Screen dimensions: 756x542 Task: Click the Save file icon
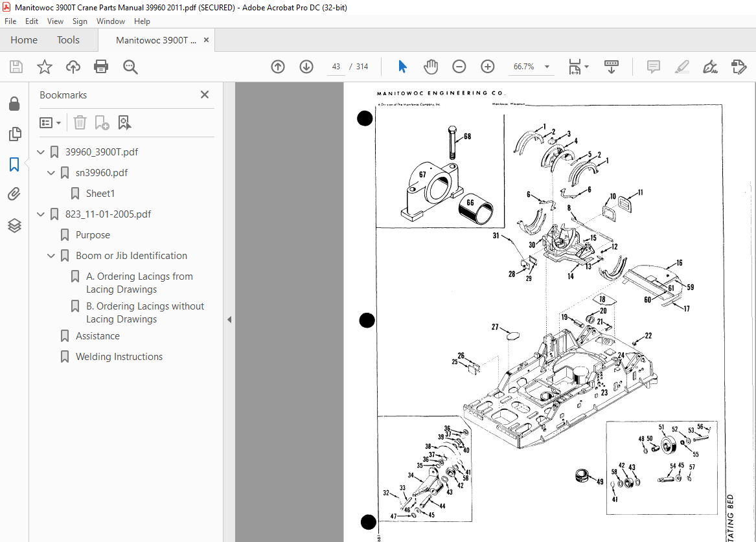[x=16, y=67]
